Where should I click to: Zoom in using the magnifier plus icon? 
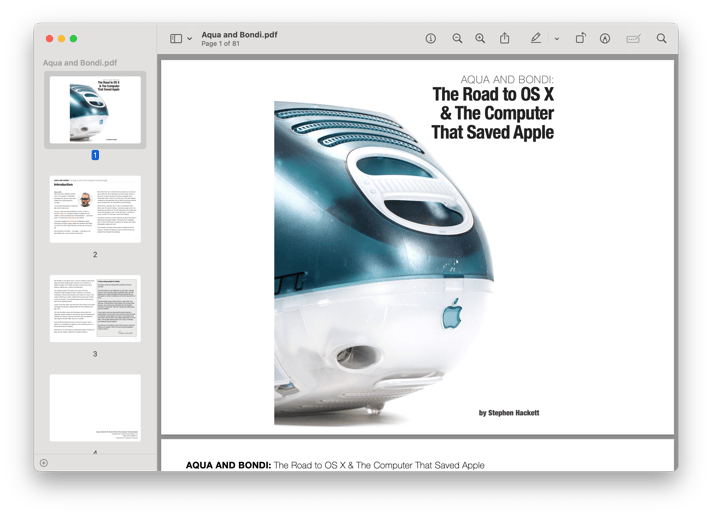[480, 39]
